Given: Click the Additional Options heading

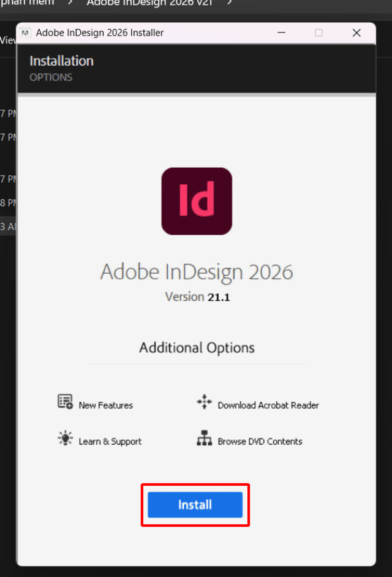Looking at the screenshot, I should point(197,348).
